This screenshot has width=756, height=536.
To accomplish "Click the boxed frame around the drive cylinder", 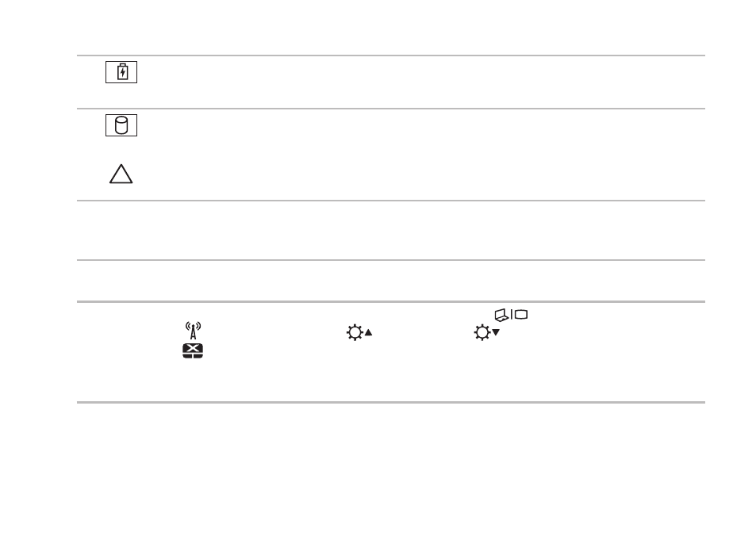I will 121,125.
